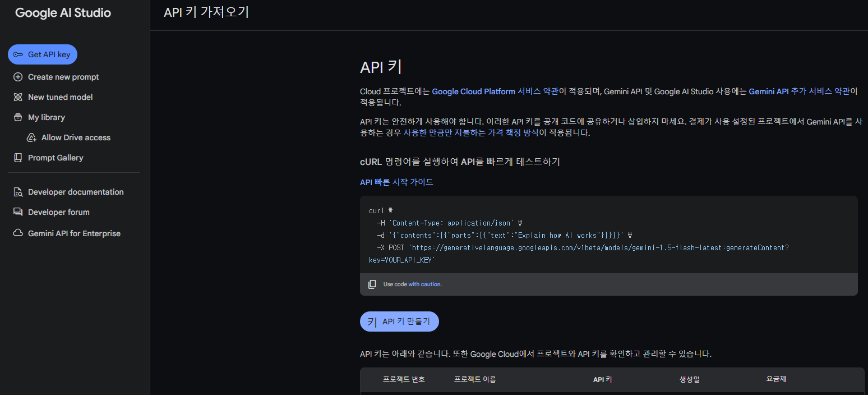This screenshot has height=395, width=868.
Task: Copy the cURL code snippet using the copy icon
Action: point(372,284)
